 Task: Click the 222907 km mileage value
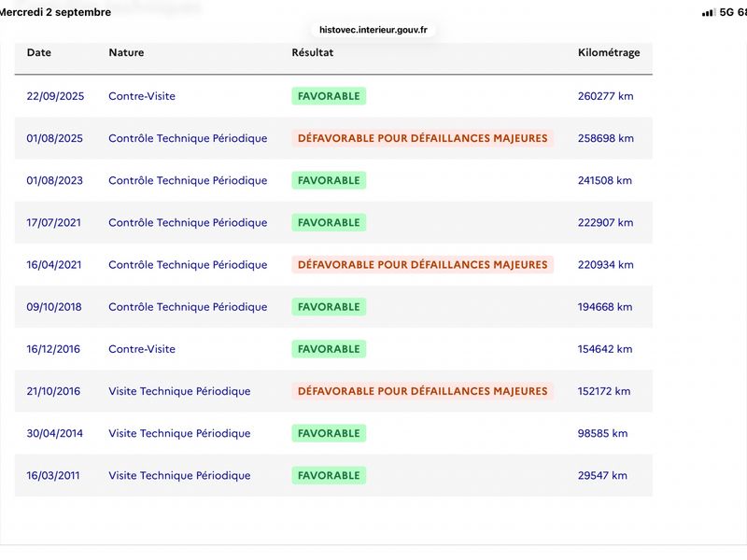pos(605,223)
